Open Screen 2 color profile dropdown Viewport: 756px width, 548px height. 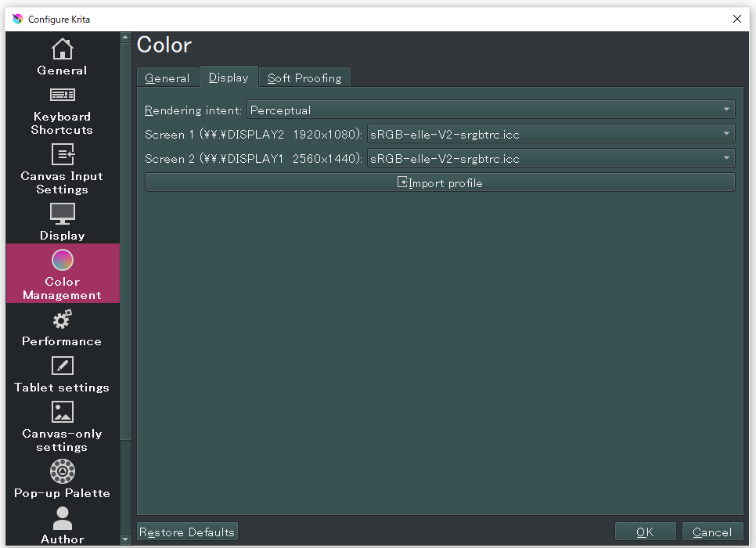tap(550, 159)
